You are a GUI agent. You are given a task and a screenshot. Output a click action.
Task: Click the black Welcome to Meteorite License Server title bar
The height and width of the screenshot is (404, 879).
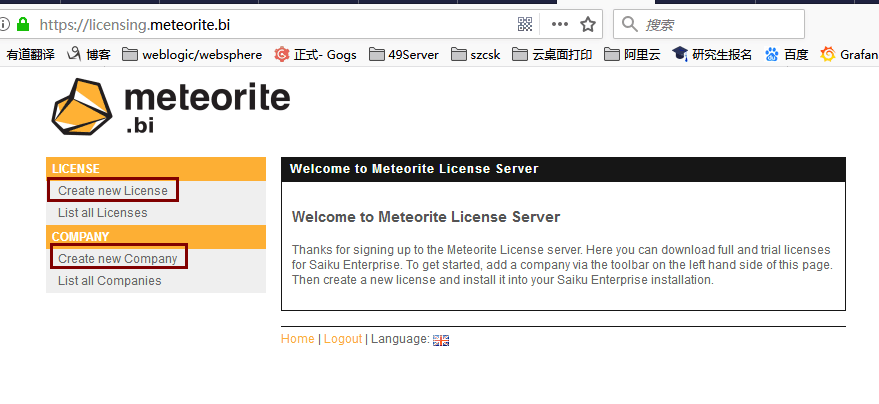point(563,169)
